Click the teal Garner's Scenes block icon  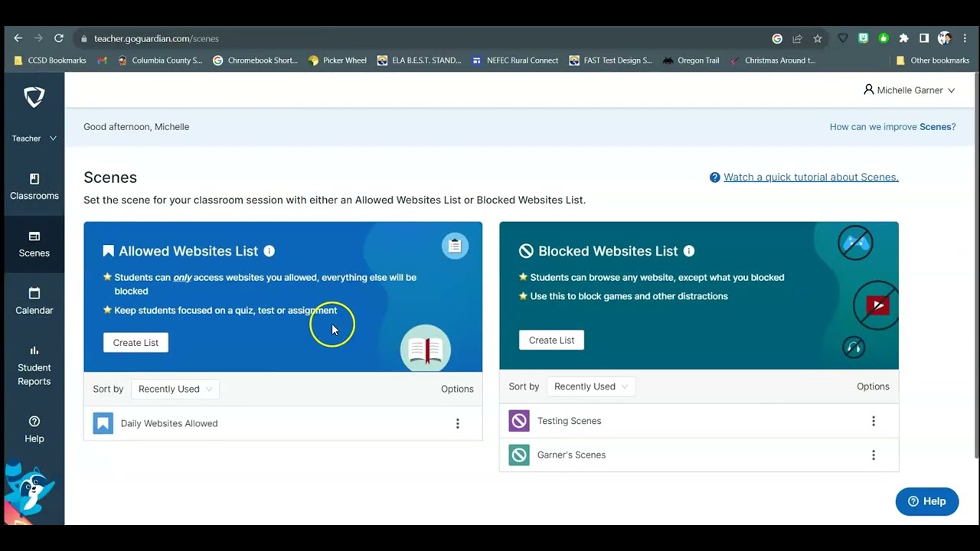(x=519, y=455)
